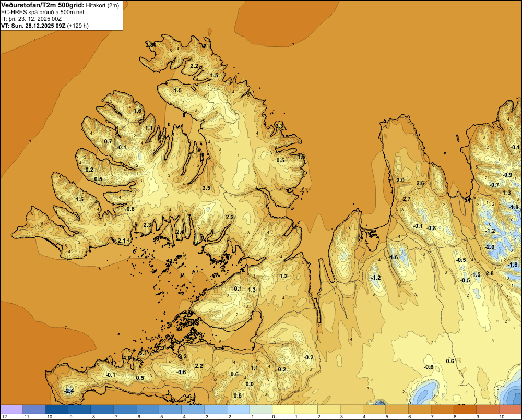Click the pale yellow legend swatch between 0 and 1
The height and width of the screenshot is (420, 522).
point(283,409)
